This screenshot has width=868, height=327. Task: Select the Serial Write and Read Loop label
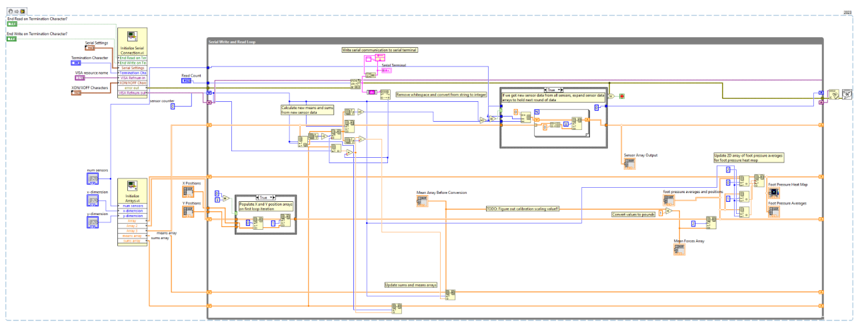pos(231,42)
